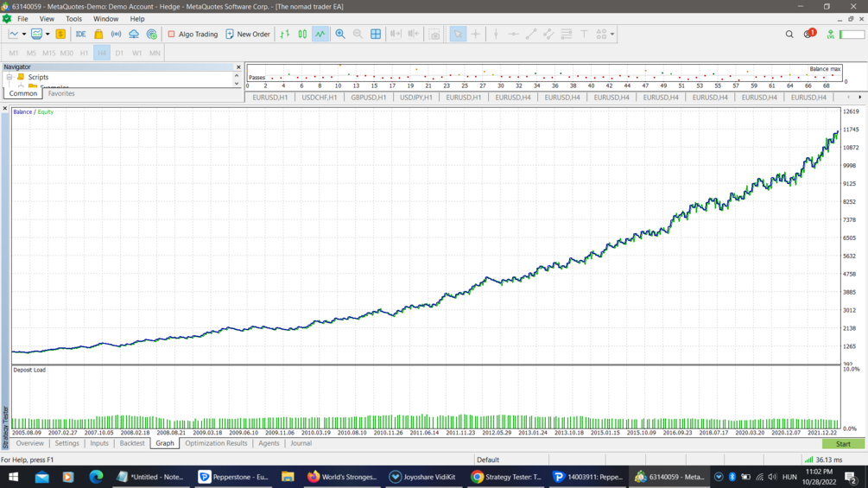Screen dimensions: 868x488
Task: Open account notifications with red badge
Action: pyautogui.click(x=809, y=34)
